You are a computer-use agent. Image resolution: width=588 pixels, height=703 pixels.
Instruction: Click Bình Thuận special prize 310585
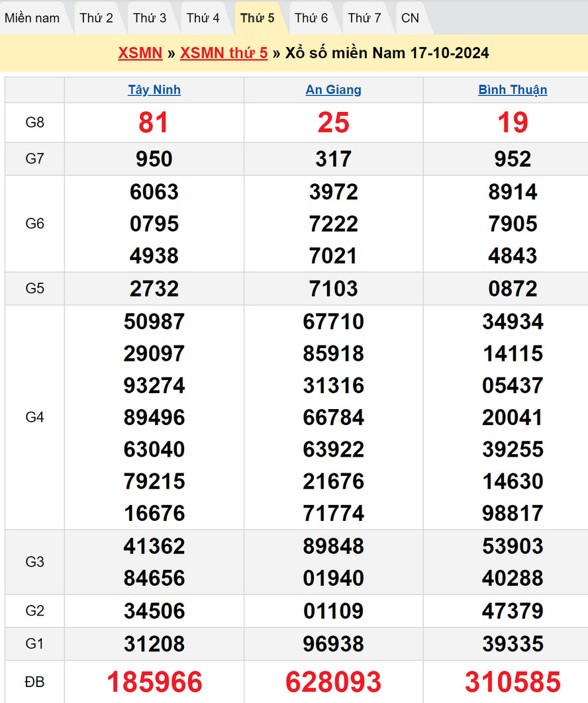513,682
